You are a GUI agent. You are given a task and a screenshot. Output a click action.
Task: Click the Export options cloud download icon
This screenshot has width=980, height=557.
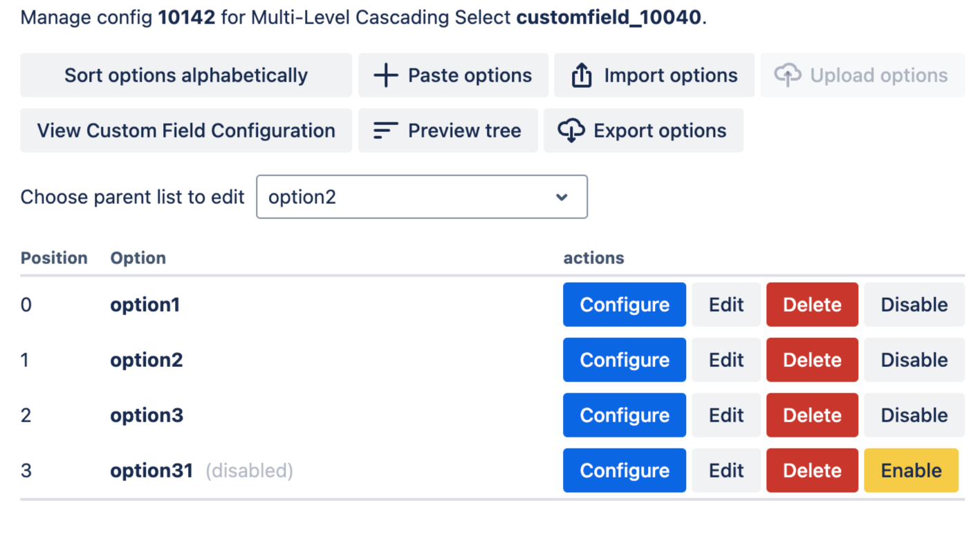point(571,131)
